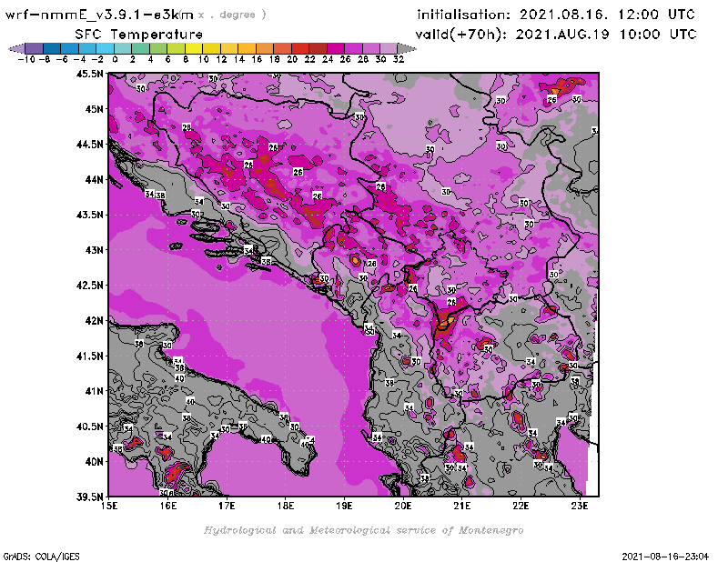Click the longitude label '23E'

click(580, 506)
